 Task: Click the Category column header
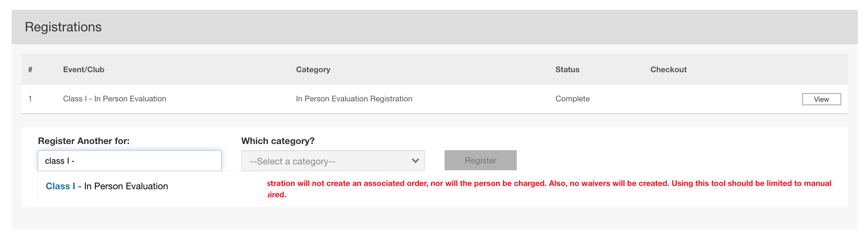tap(313, 70)
